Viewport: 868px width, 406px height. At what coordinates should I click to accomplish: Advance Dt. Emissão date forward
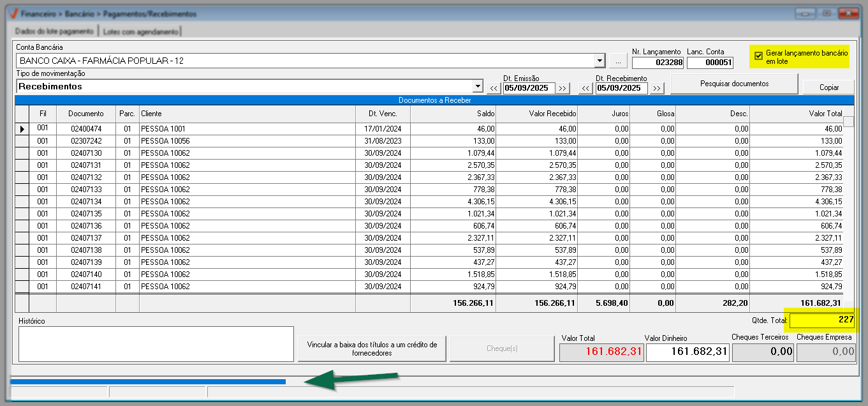[x=563, y=88]
